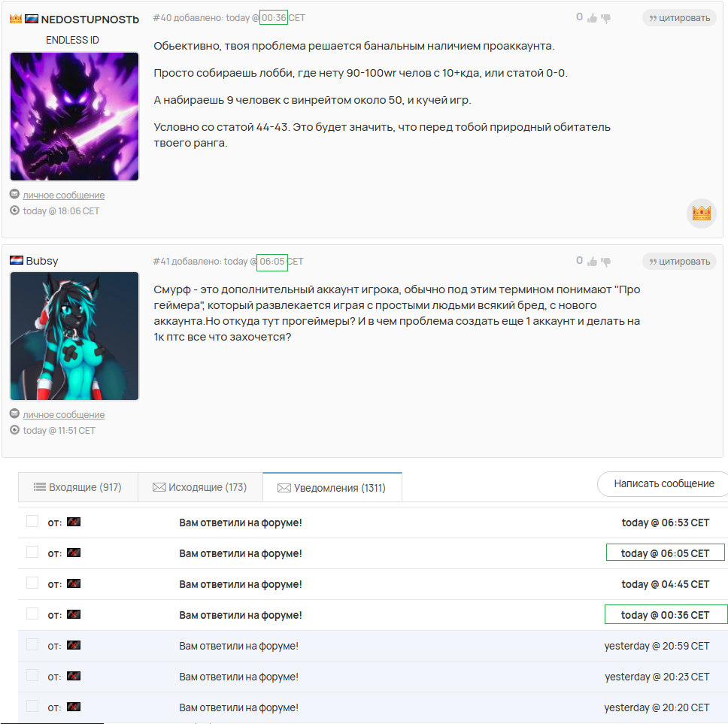The image size is (728, 724).
Task: Open the Исходящие (173) tab
Action: [200, 487]
